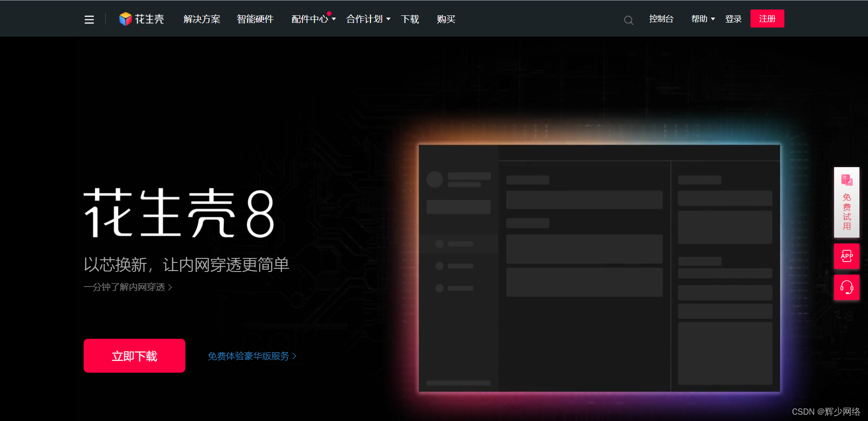Screen dimensions: 868x421
Task: Open 免费体验豪华版服务 link
Action: (252, 356)
